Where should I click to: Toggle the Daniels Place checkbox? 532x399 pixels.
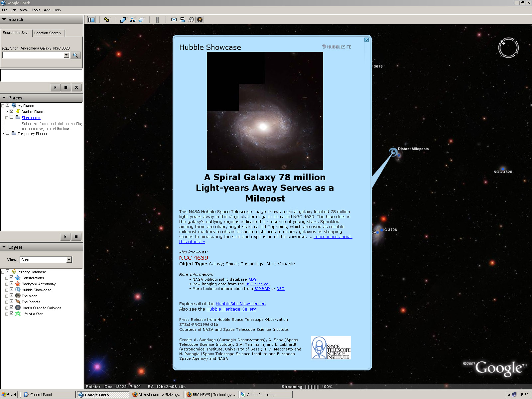[x=12, y=111]
